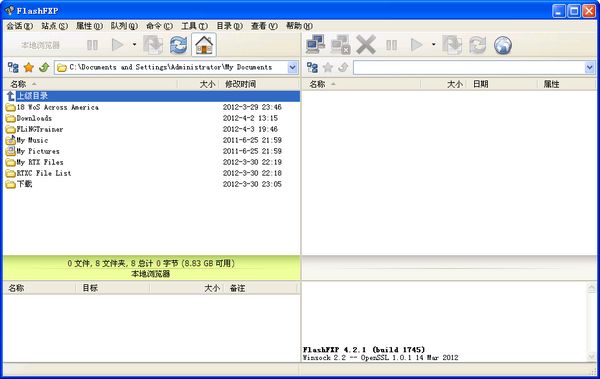
Task: Click the queue 名称 column header
Action: [40, 288]
